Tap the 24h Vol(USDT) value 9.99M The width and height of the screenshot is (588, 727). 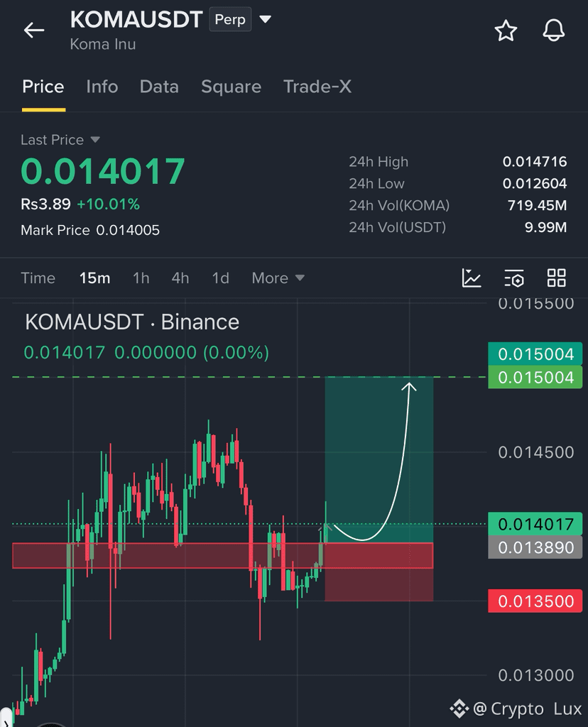tap(545, 227)
